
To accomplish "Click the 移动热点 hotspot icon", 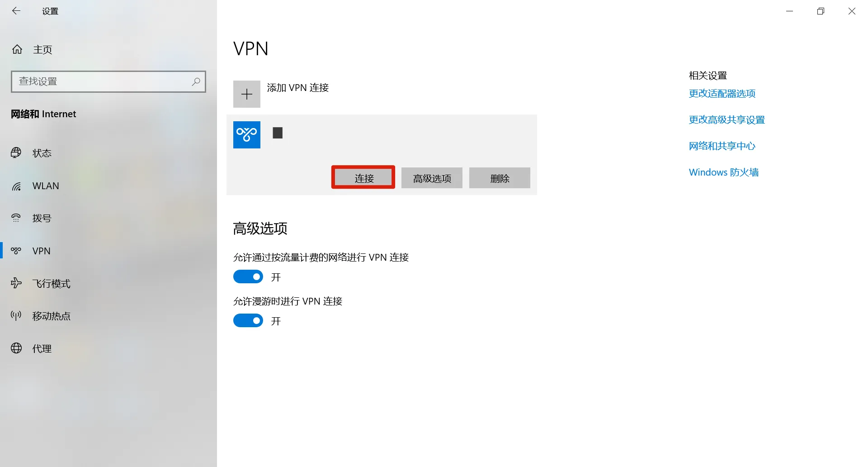I will tap(16, 316).
